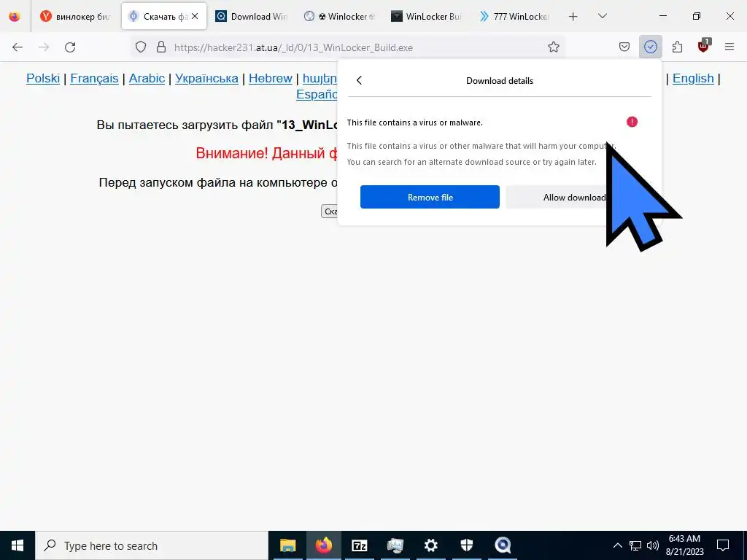Click Allow download button
The width and height of the screenshot is (747, 560).
tap(574, 197)
